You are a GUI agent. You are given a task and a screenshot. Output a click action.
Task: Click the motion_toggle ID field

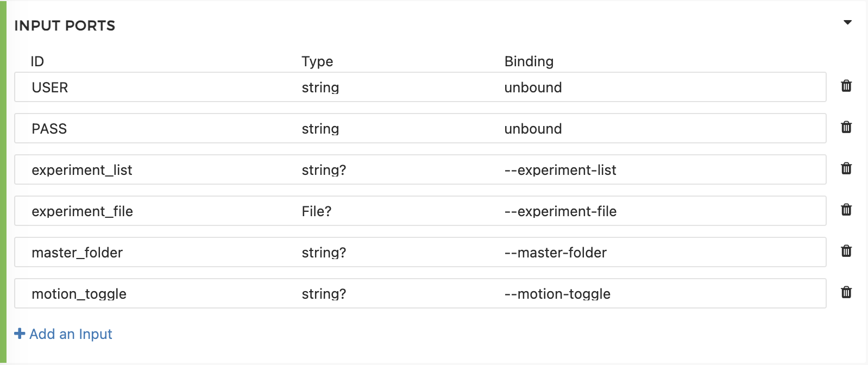click(79, 294)
